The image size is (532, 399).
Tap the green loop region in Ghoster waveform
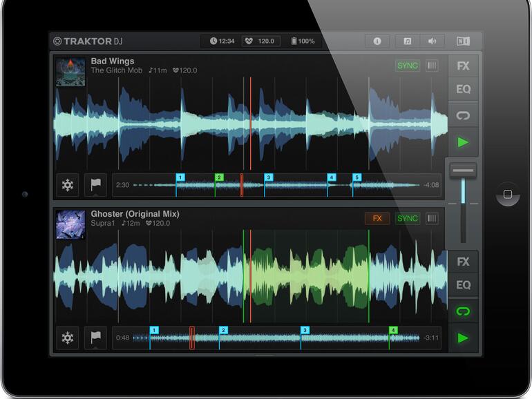(x=306, y=276)
